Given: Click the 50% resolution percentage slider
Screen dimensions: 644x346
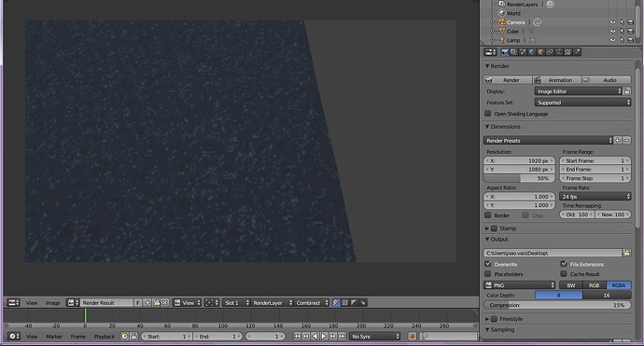Looking at the screenshot, I should pyautogui.click(x=519, y=178).
